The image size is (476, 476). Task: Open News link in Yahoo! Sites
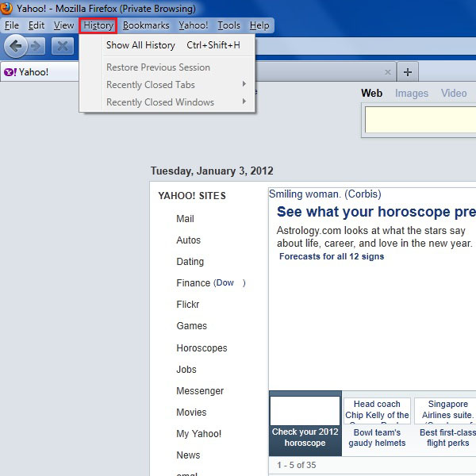pyautogui.click(x=188, y=455)
